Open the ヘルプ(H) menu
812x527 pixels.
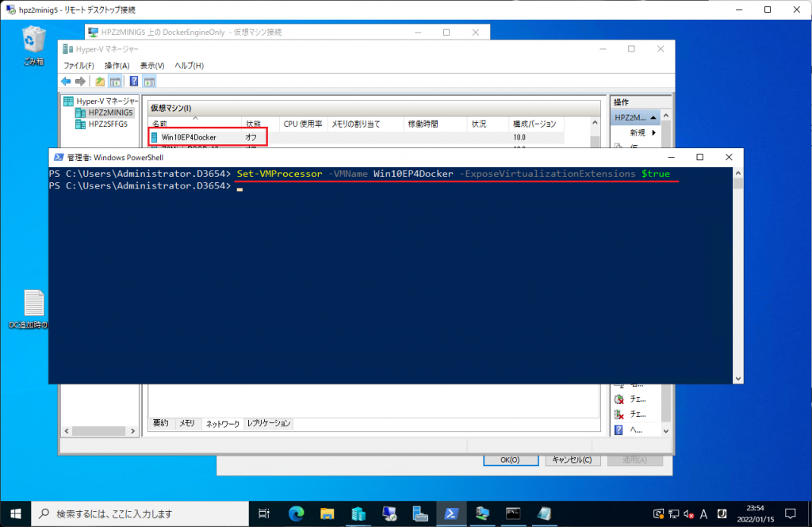189,66
